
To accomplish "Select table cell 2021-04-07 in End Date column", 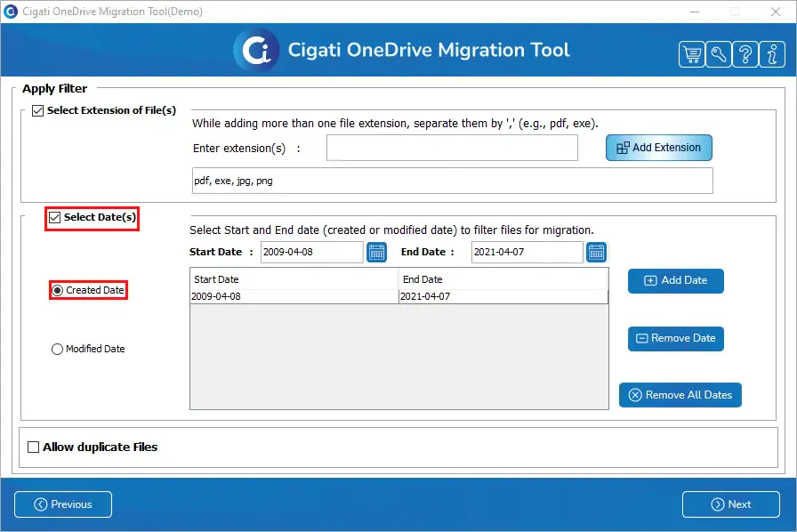I will 503,296.
